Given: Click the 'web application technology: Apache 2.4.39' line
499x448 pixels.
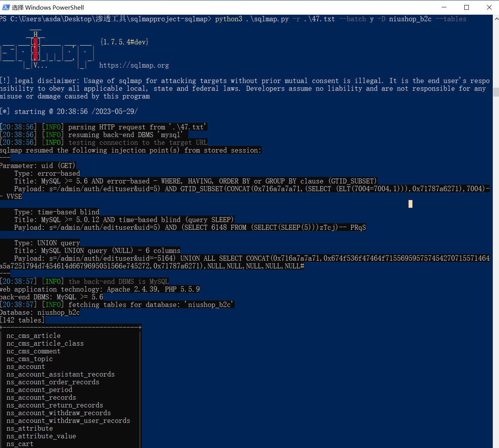Looking at the screenshot, I should [100, 289].
